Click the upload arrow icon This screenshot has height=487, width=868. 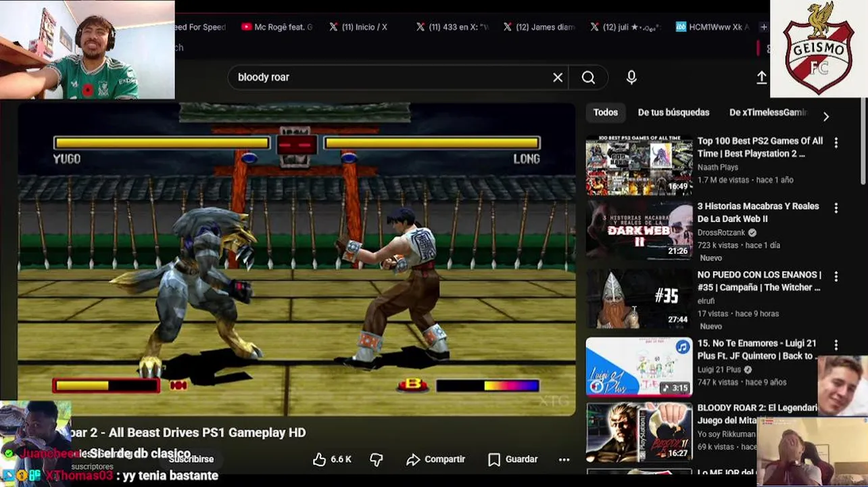pos(761,77)
